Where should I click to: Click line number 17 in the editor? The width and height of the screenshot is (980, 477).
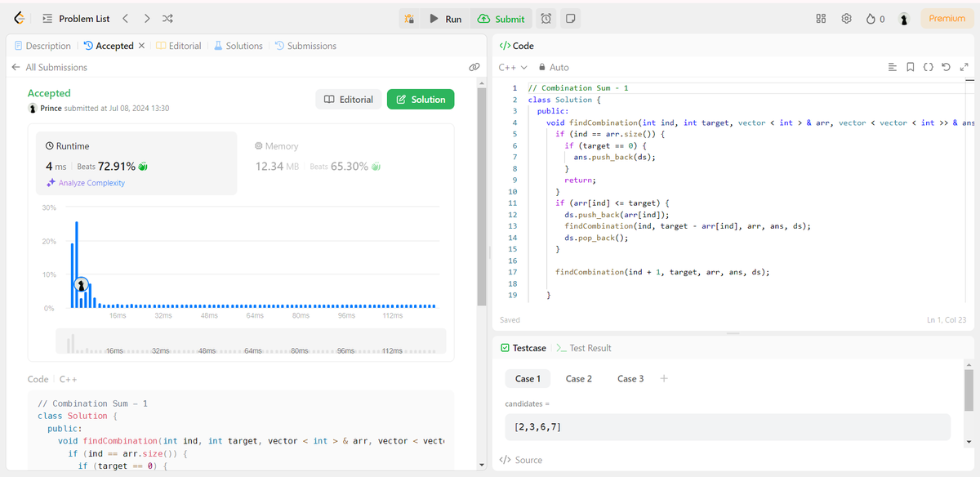coord(513,272)
